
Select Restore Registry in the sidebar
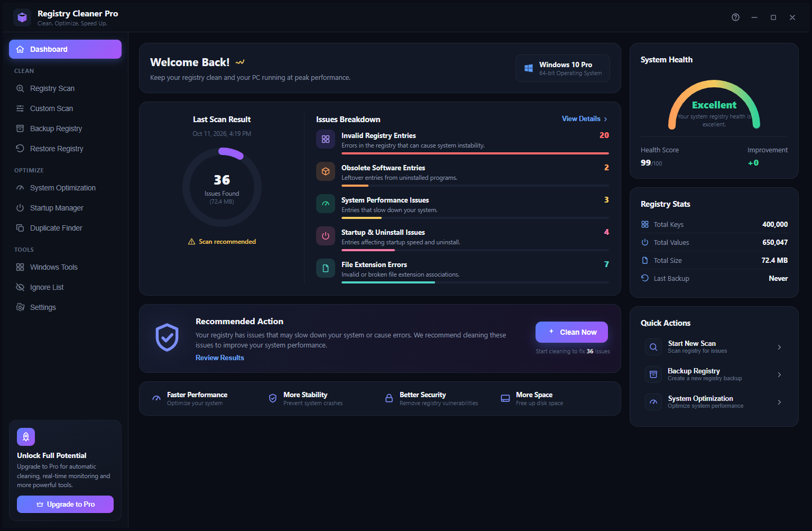point(65,149)
